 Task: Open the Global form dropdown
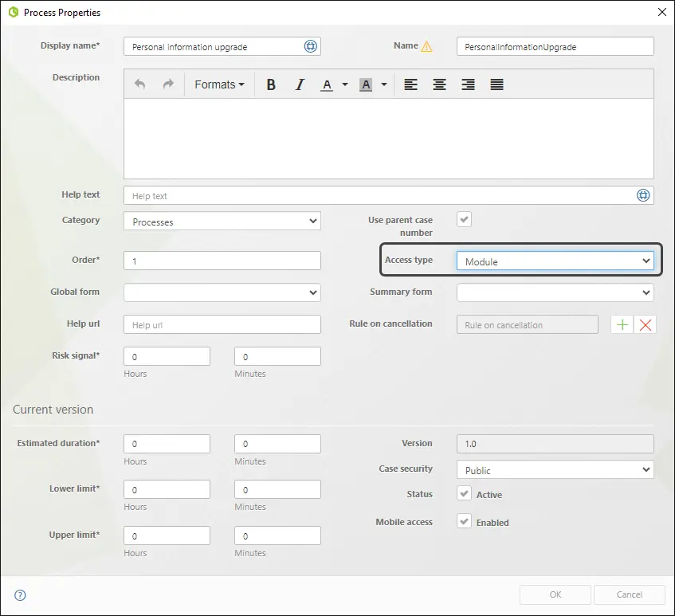[x=222, y=292]
